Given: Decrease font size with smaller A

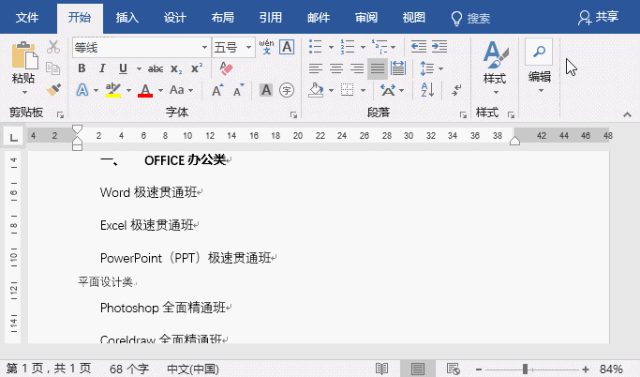Looking at the screenshot, I should click(238, 90).
